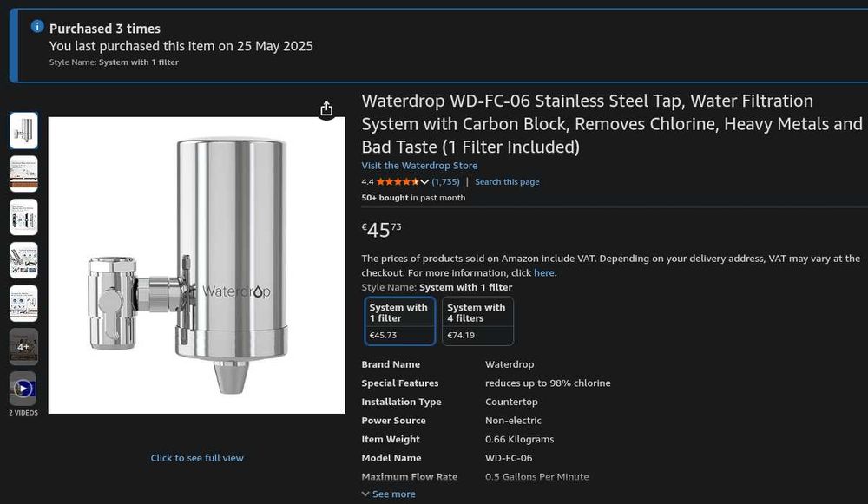Click the share icon above product image
Image resolution: width=868 pixels, height=504 pixels.
(326, 108)
